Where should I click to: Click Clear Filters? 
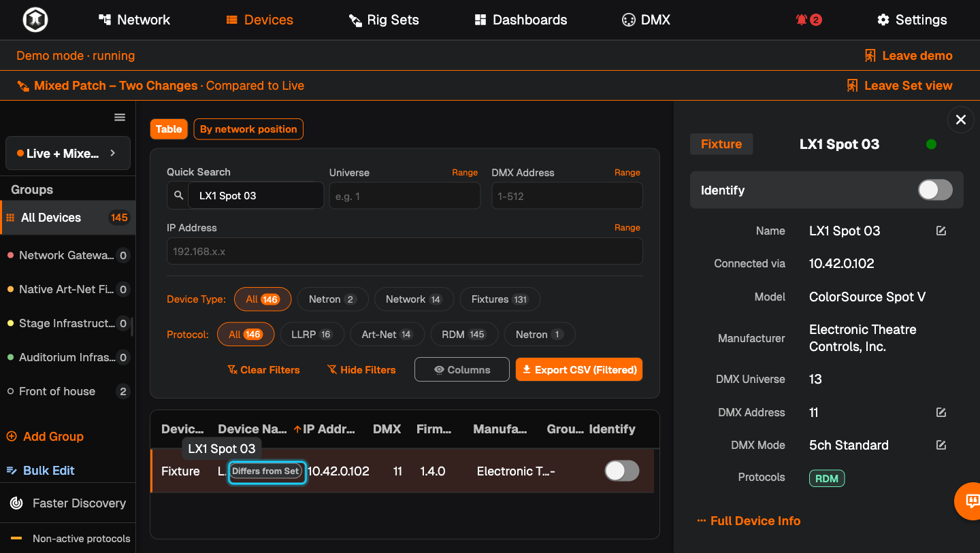pos(263,370)
